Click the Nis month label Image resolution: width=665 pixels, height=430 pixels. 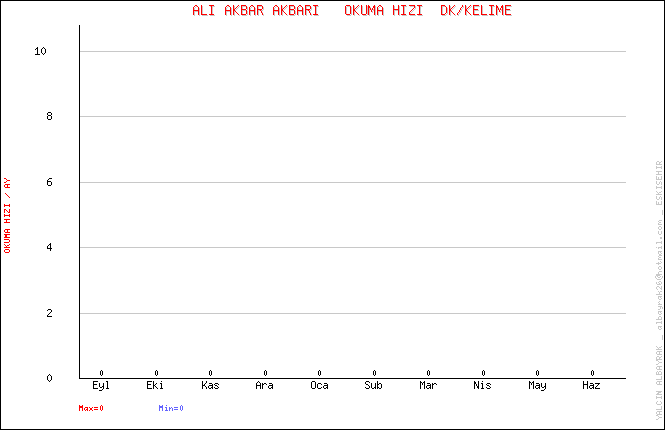click(483, 386)
